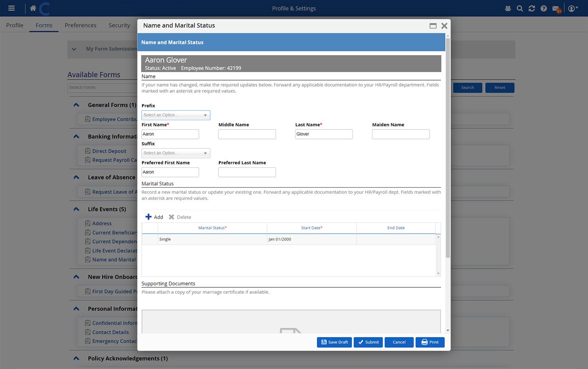Switch to the Profile tab
Viewport: 588px width, 369px height.
point(15,25)
